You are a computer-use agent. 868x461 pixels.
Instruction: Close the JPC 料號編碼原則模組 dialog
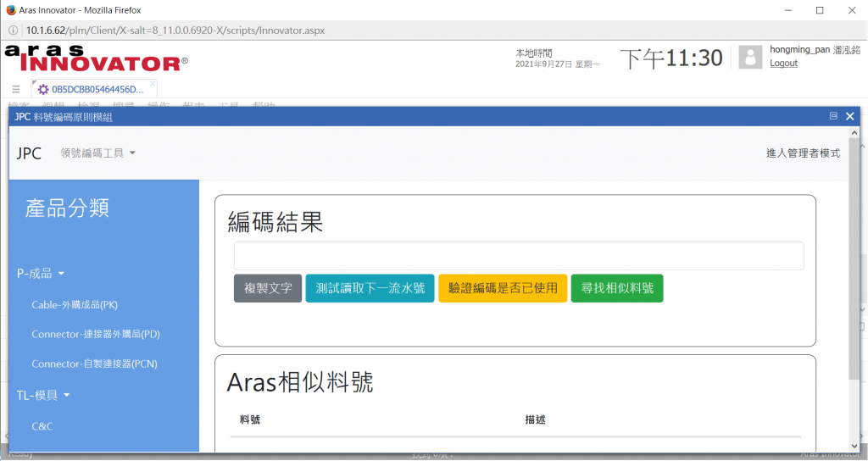pyautogui.click(x=850, y=116)
